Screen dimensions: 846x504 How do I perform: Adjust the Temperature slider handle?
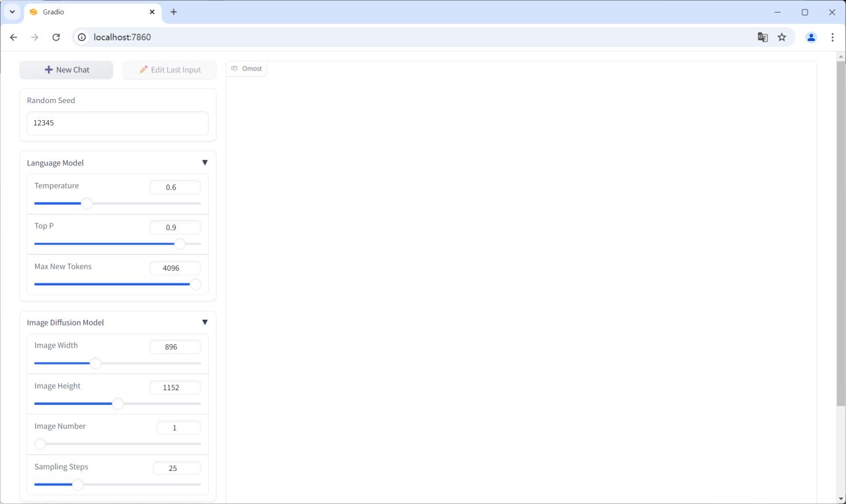click(87, 203)
